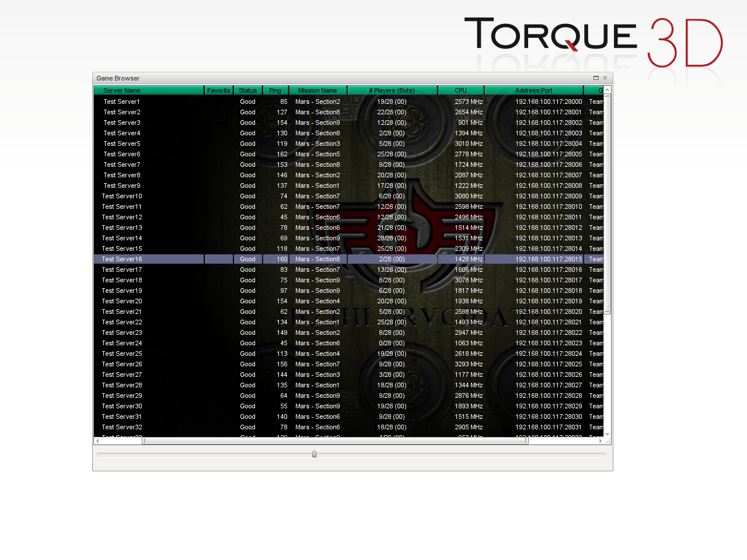This screenshot has width=747, height=560.
Task: Close the Game Browser window
Action: [605, 78]
